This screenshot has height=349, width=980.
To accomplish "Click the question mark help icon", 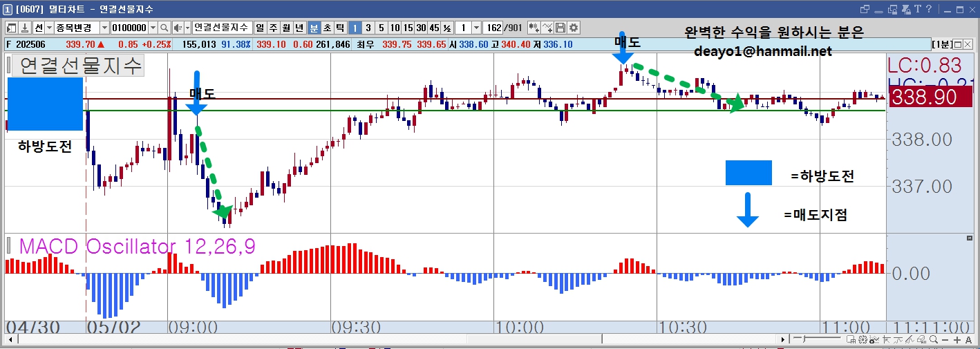I will pyautogui.click(x=929, y=9).
